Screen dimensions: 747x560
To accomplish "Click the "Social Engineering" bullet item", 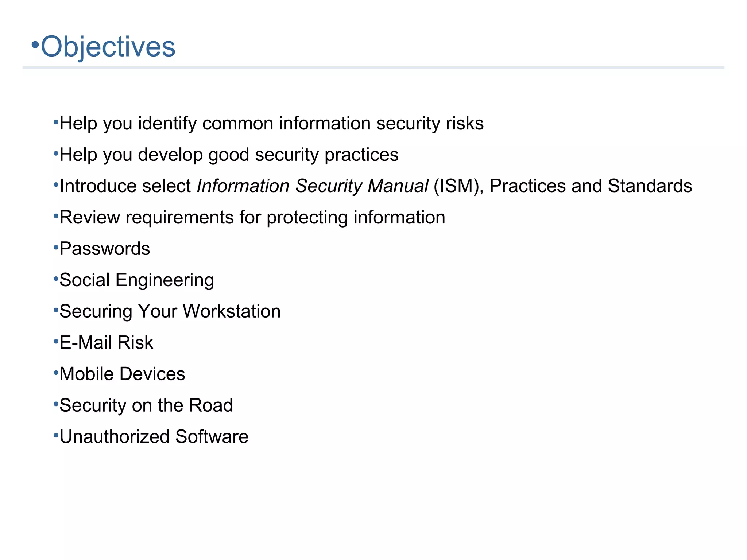I will tap(137, 280).
